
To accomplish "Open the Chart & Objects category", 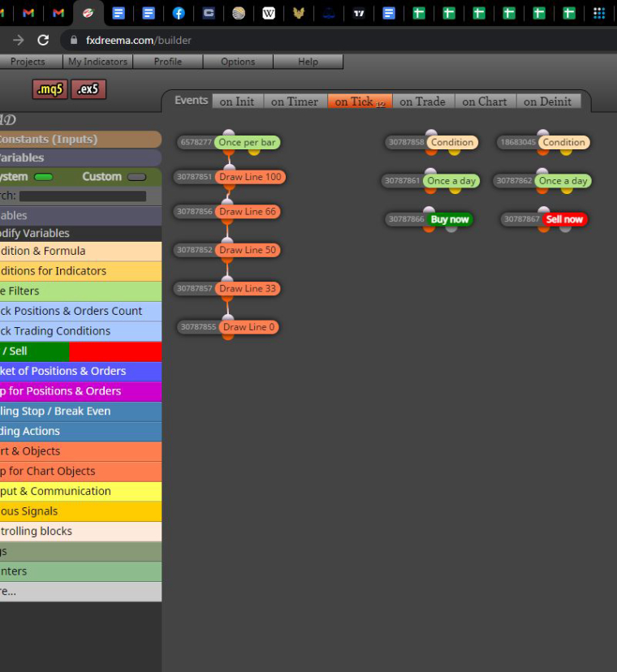I will click(80, 451).
